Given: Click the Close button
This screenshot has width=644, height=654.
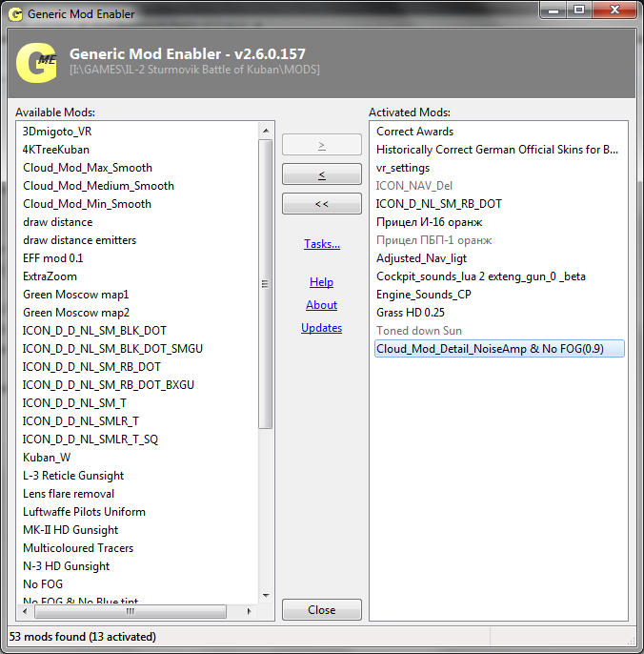Looking at the screenshot, I should [x=321, y=610].
